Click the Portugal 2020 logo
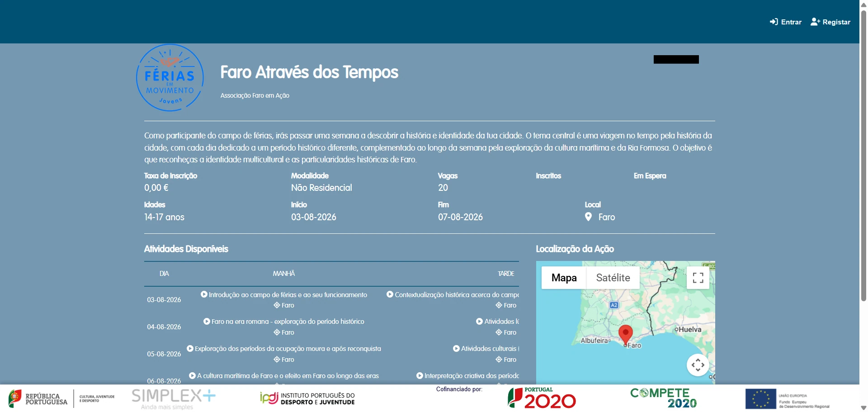 click(542, 398)
